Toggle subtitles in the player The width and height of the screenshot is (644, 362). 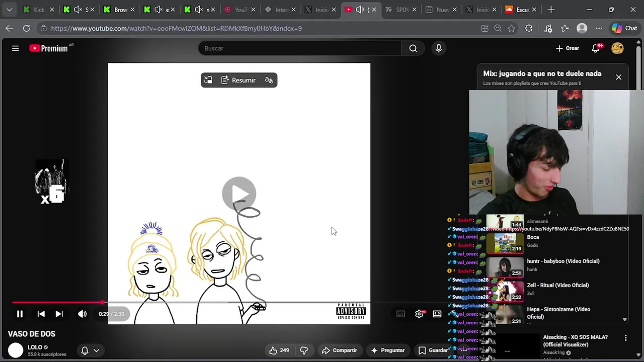pyautogui.click(x=400, y=314)
